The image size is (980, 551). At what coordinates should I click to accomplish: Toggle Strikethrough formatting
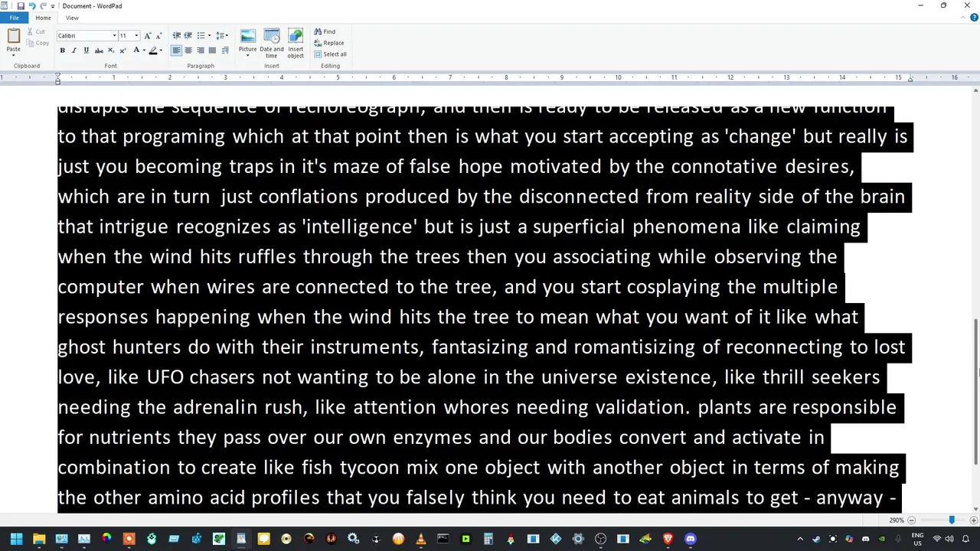pyautogui.click(x=98, y=51)
